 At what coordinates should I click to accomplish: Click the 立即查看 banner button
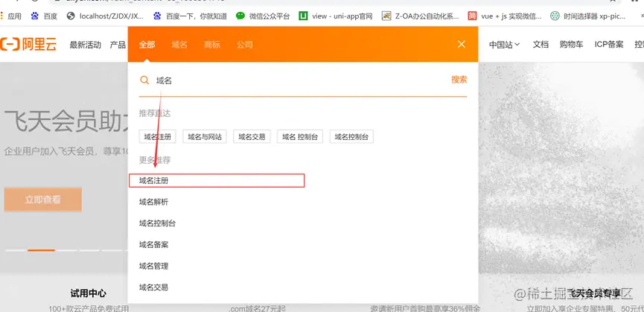pos(43,200)
